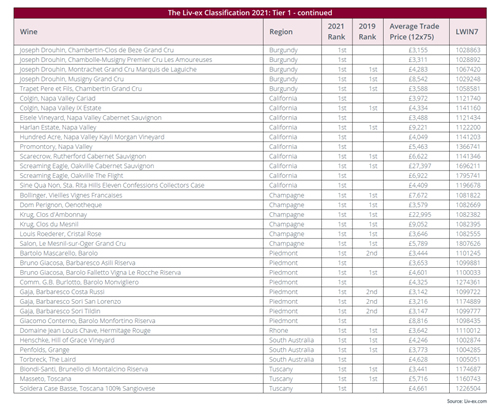The height and width of the screenshot is (417, 500).
Task: Click the 'Wine' column header
Action: click(138, 32)
